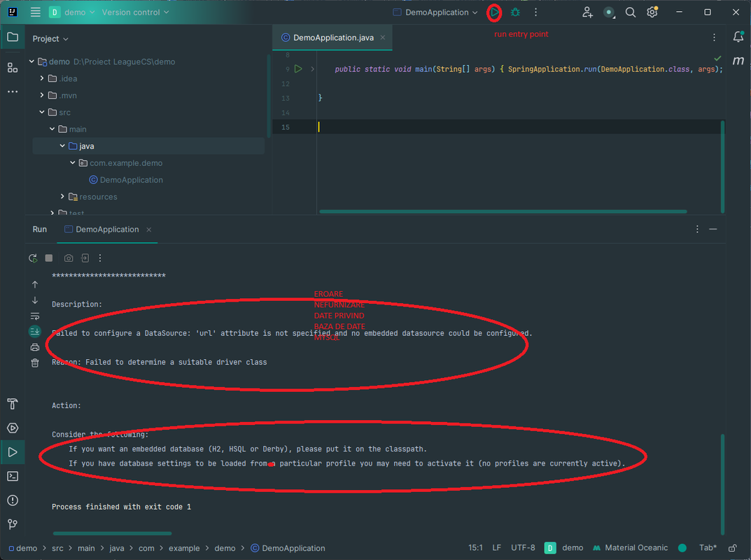Close the DemoApplication.java editor tab
The height and width of the screenshot is (560, 751).
[383, 37]
